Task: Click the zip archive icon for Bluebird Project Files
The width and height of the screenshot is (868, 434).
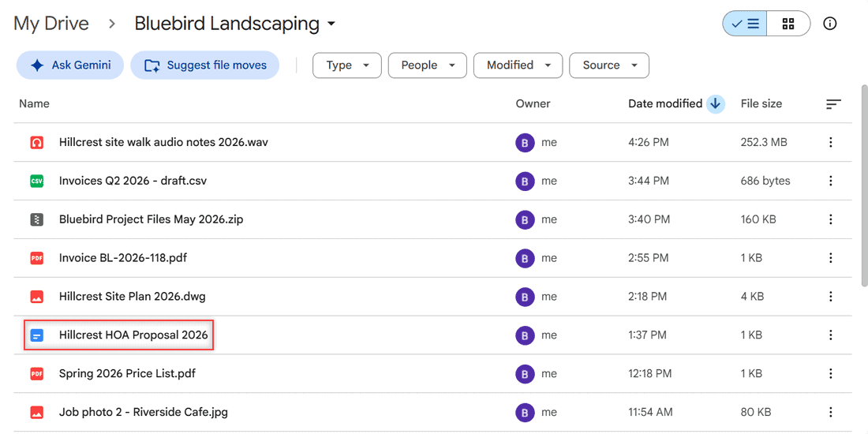Action: coord(36,219)
